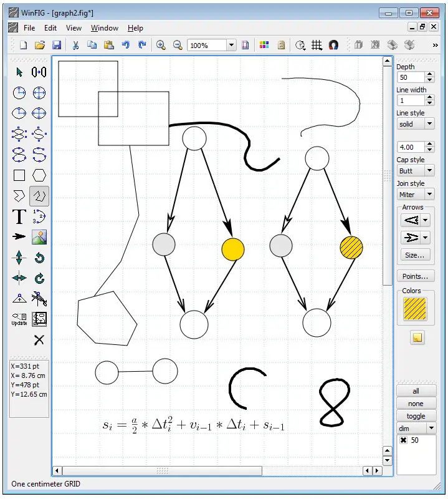This screenshot has width=448, height=499.
Task: Decrease the Line width value
Action: (x=429, y=103)
